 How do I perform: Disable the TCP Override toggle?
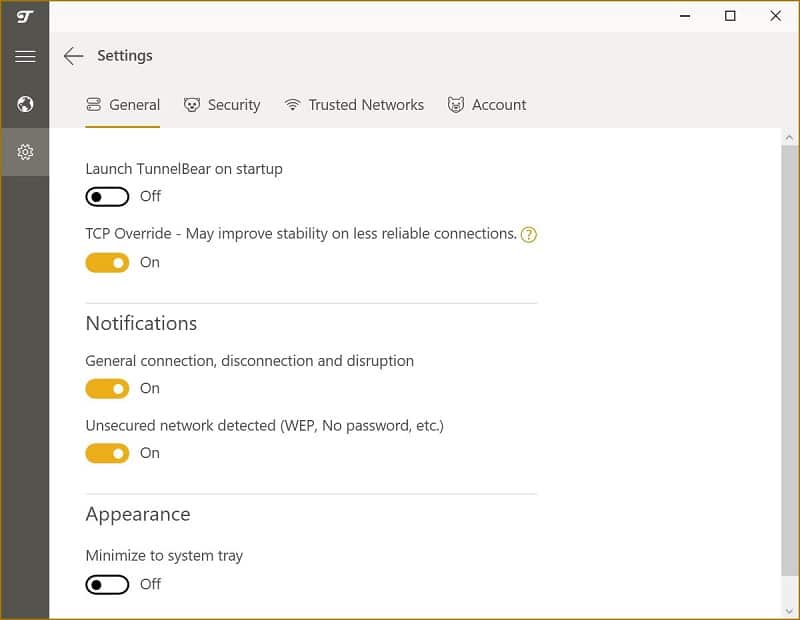pyautogui.click(x=107, y=263)
